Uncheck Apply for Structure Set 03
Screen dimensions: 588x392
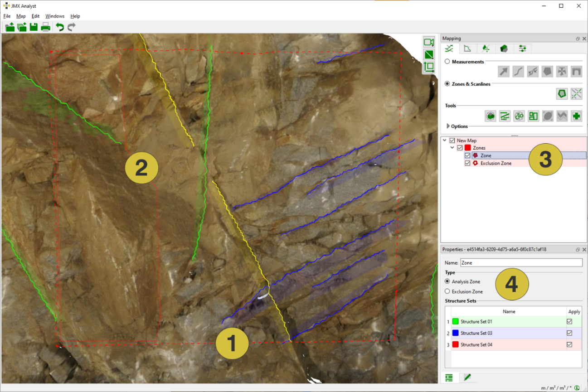[x=569, y=333]
